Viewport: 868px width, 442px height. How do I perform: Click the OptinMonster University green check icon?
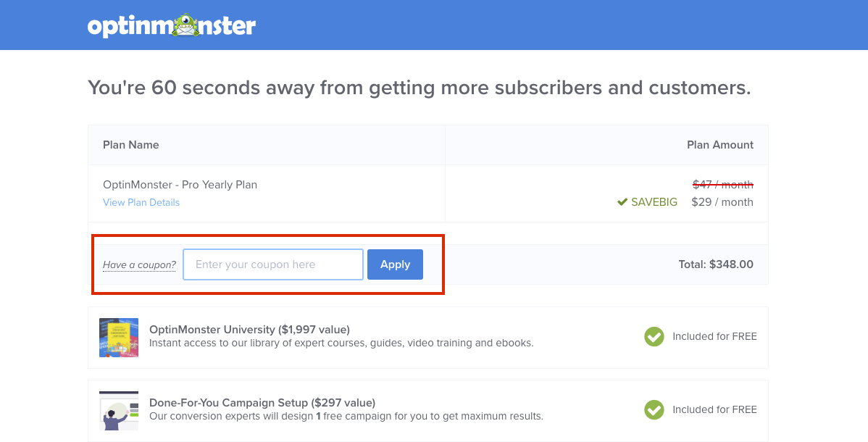point(654,336)
